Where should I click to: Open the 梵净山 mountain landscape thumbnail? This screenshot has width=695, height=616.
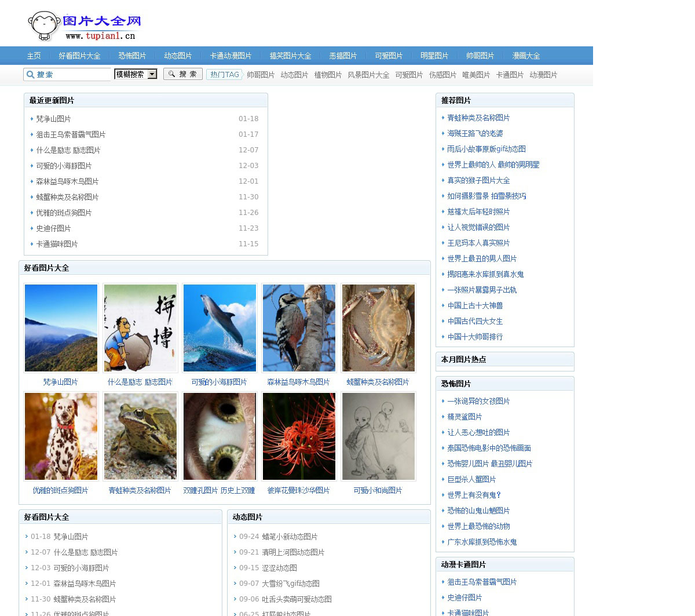tap(61, 328)
